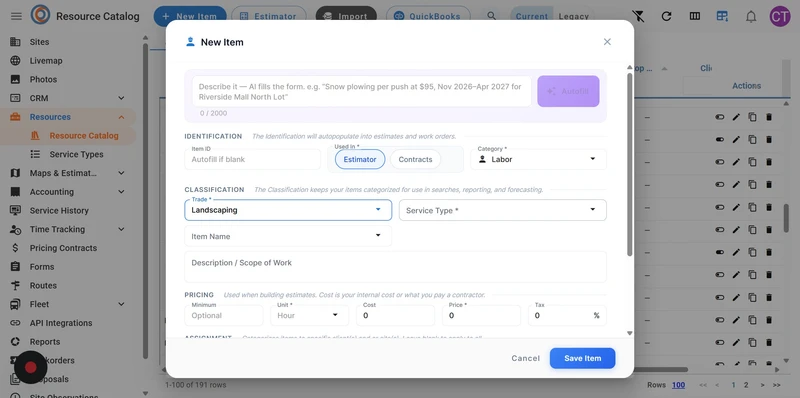Click the Forms clipboard icon

point(15,267)
